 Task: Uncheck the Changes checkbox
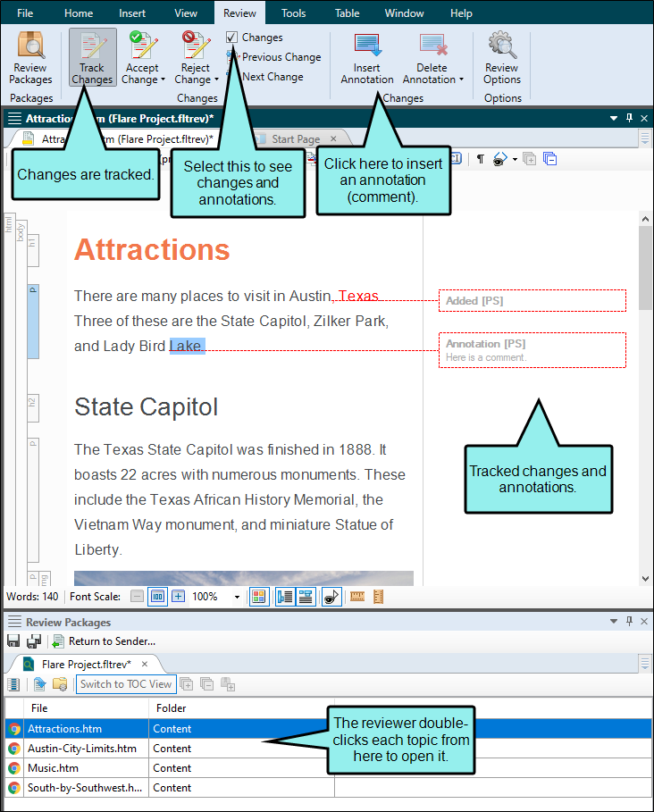[x=232, y=38]
